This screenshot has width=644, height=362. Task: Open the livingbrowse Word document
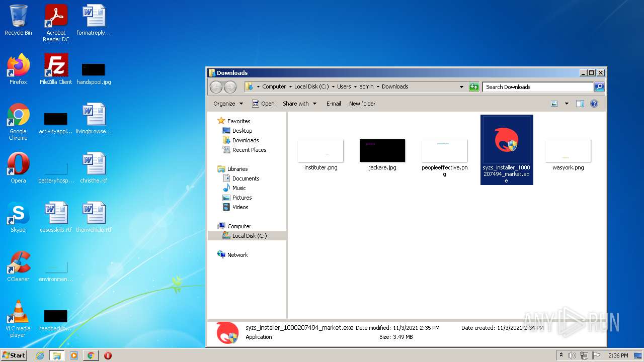click(x=94, y=119)
